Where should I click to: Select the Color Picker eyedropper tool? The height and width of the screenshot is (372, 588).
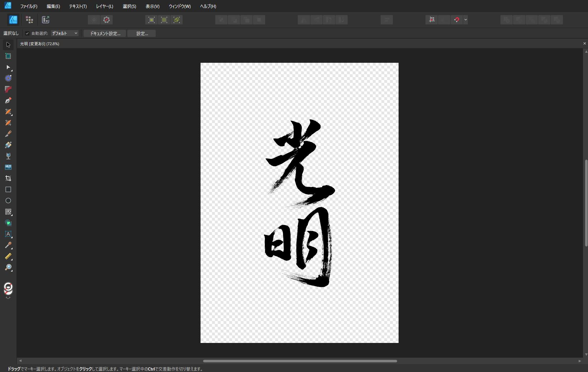point(8,245)
